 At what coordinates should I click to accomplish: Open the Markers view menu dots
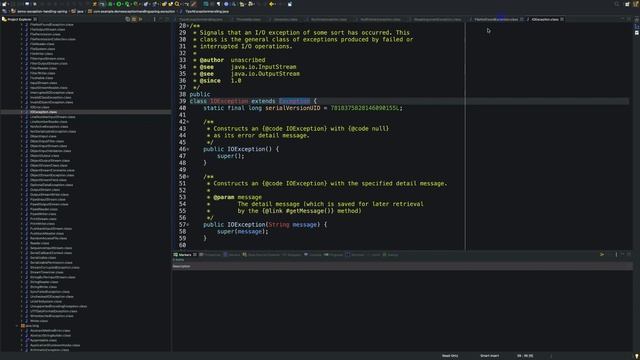616,255
